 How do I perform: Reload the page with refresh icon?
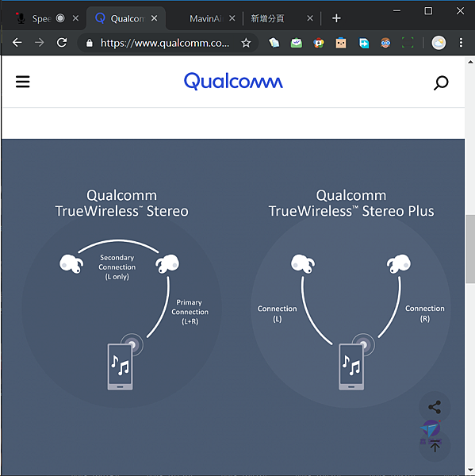pyautogui.click(x=62, y=43)
